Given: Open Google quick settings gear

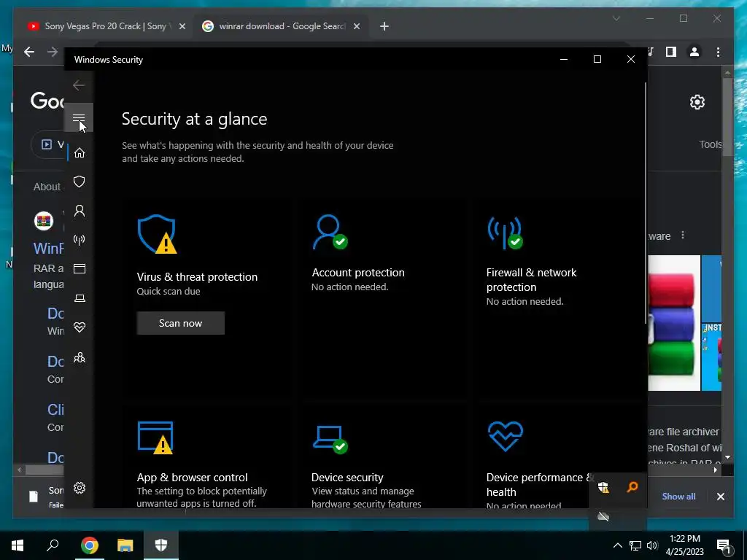Looking at the screenshot, I should click(x=697, y=102).
